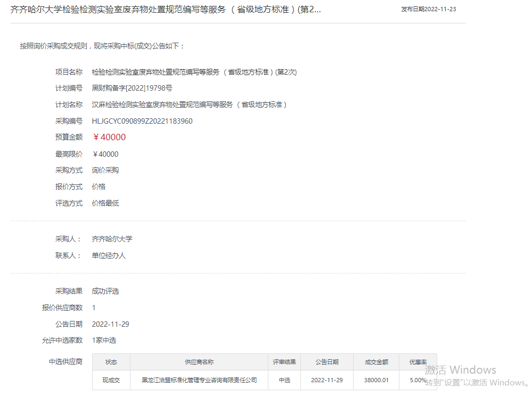Viewport: 532px width, 395px height.
Task: Click the publish date 2022-11-23
Action: pos(428,10)
